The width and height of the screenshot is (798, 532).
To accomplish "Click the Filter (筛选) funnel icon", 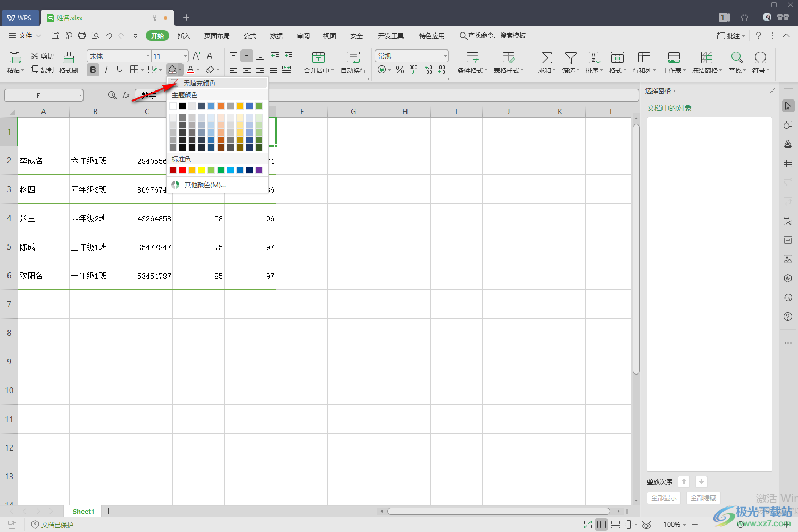I will coord(571,57).
